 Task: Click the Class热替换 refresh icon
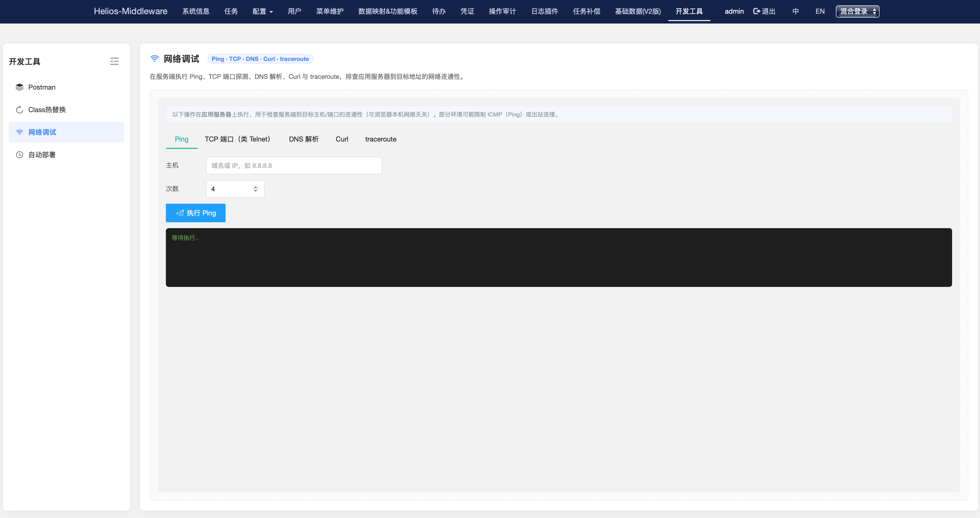19,110
